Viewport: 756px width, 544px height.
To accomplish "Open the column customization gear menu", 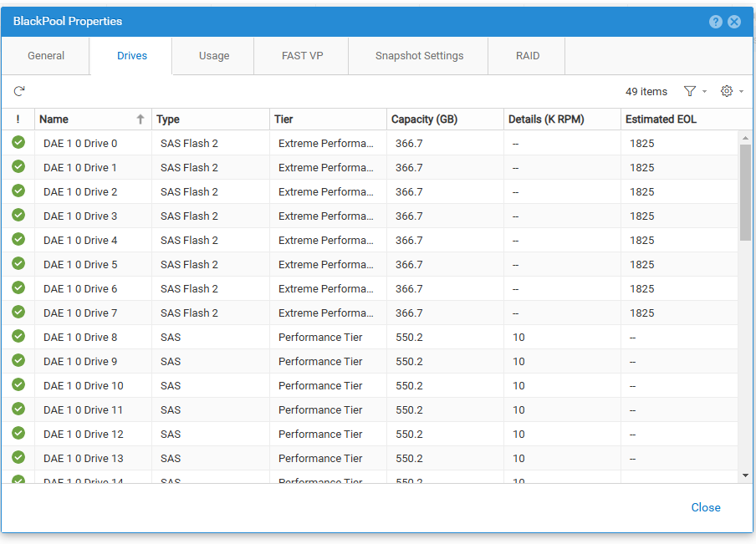I will tap(726, 91).
